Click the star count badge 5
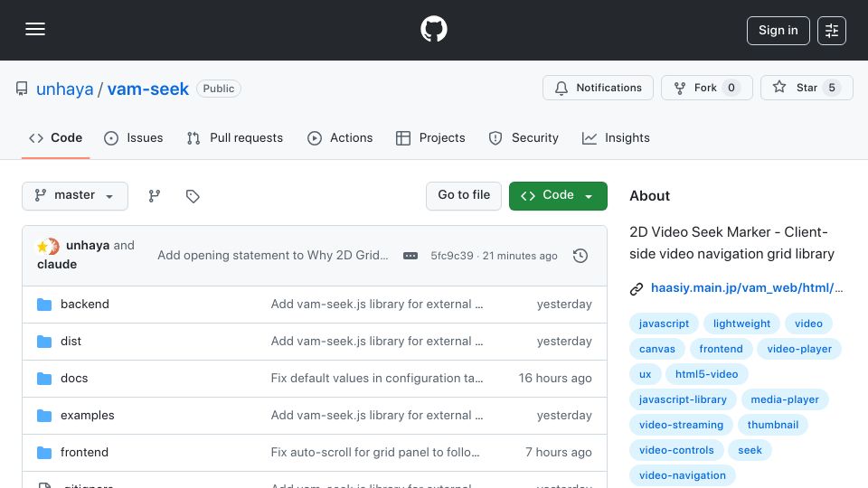Viewport: 868px width, 488px height. point(832,88)
